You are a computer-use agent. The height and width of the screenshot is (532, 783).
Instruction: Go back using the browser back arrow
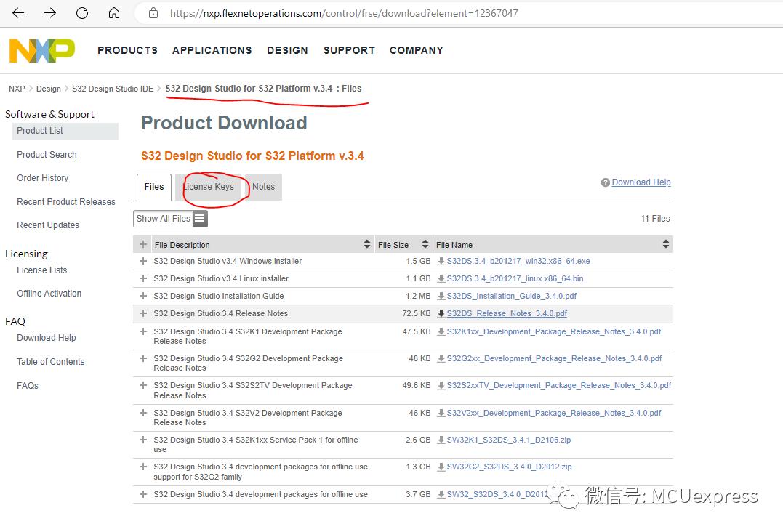[18, 13]
